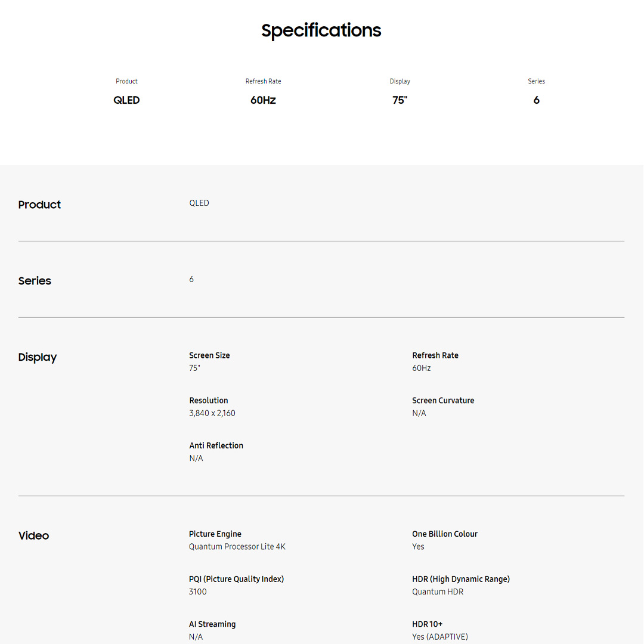Click the Specifications page heading

coord(321,30)
